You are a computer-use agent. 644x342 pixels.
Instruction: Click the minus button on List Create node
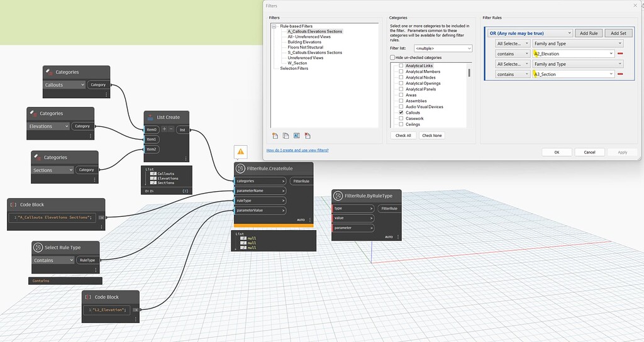[172, 129]
